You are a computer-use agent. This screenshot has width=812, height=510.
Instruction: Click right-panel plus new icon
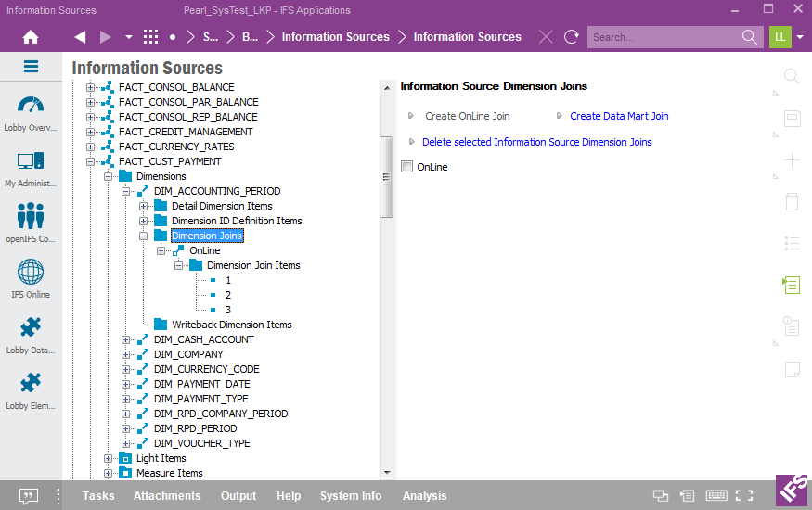(792, 160)
